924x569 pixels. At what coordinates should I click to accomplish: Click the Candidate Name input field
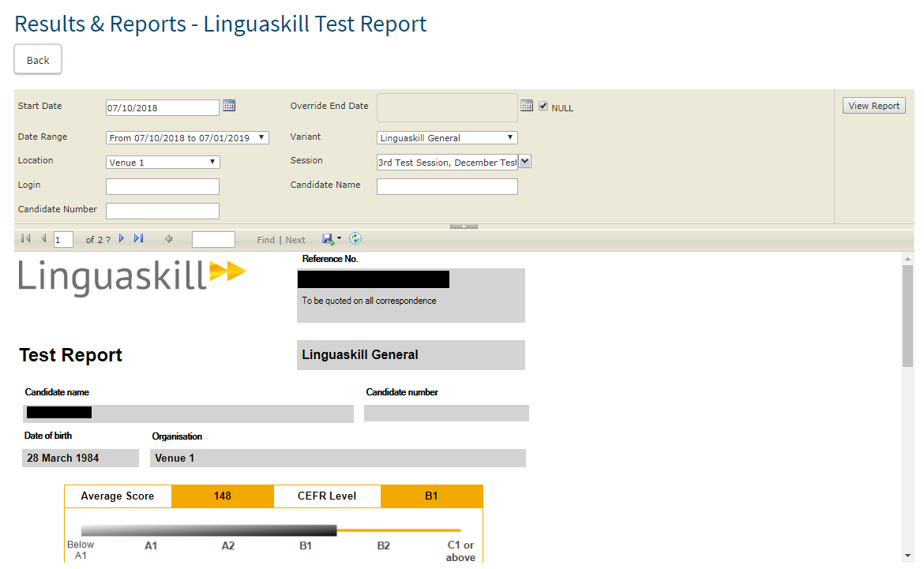[447, 187]
